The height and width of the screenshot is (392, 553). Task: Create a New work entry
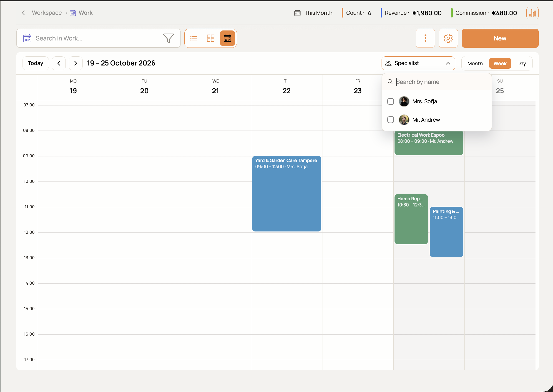coord(500,38)
